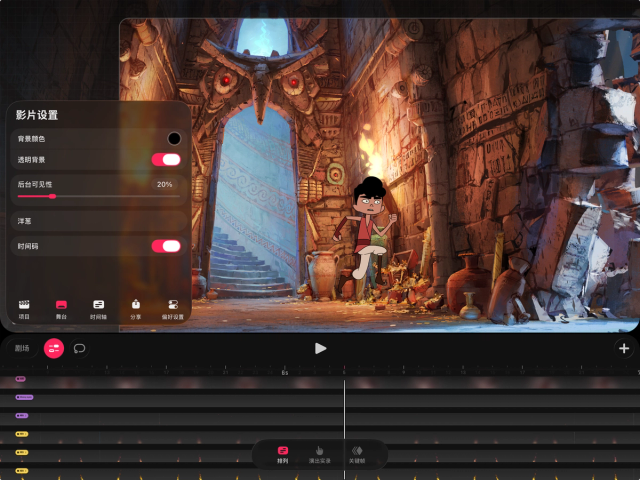Select the 排列 (Arrange) mode
The width and height of the screenshot is (640, 480).
coord(282,454)
